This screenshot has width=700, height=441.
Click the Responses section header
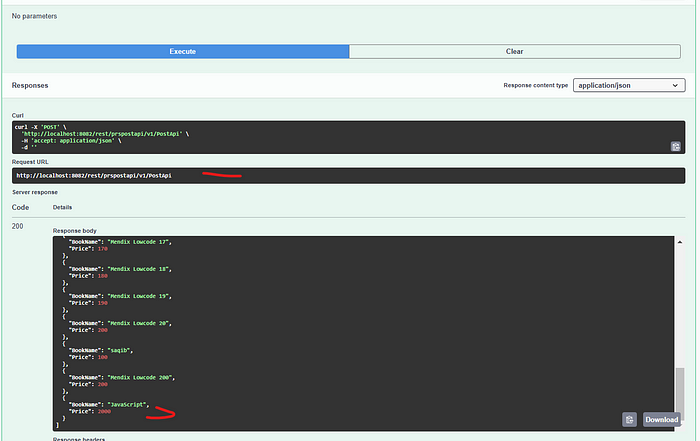click(30, 86)
